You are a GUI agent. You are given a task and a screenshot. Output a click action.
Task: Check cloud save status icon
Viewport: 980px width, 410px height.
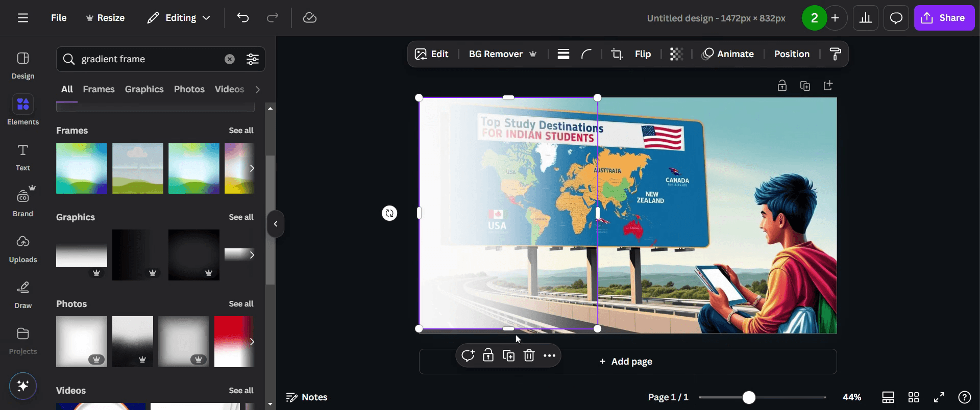coord(310,18)
